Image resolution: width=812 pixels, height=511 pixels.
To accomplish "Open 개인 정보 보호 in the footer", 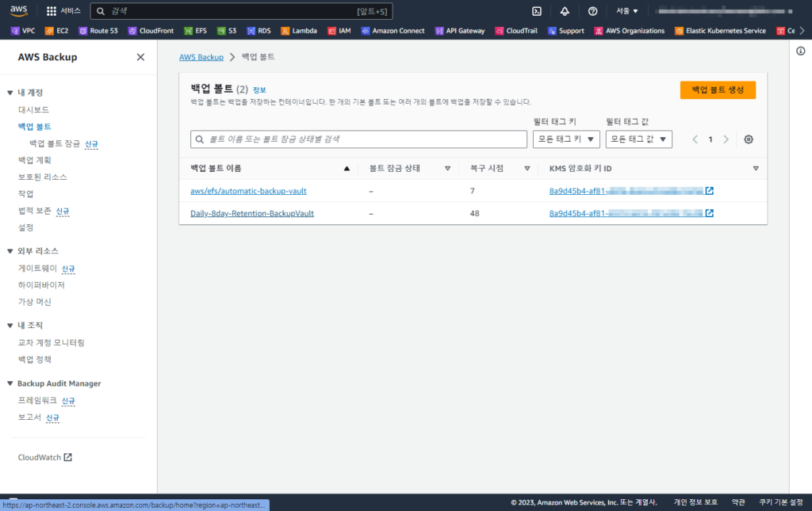I will click(x=695, y=502).
